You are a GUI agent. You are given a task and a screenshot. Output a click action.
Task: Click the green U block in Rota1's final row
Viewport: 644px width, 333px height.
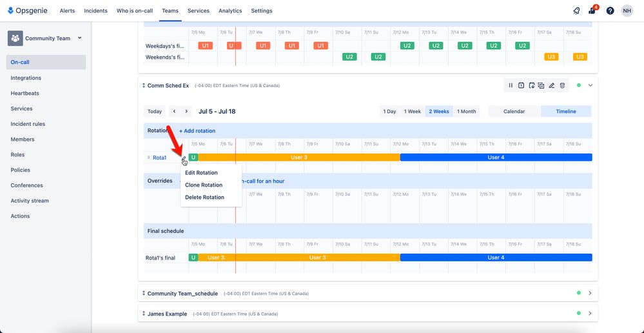pos(193,257)
